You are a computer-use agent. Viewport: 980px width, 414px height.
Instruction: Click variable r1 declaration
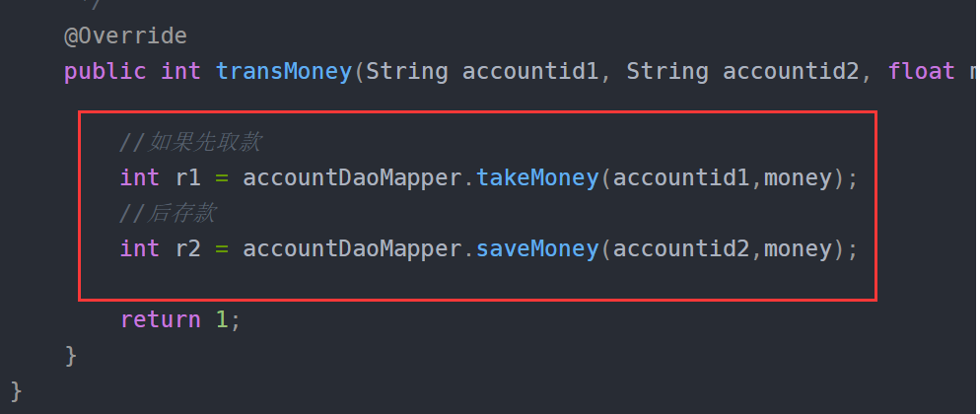[188, 178]
